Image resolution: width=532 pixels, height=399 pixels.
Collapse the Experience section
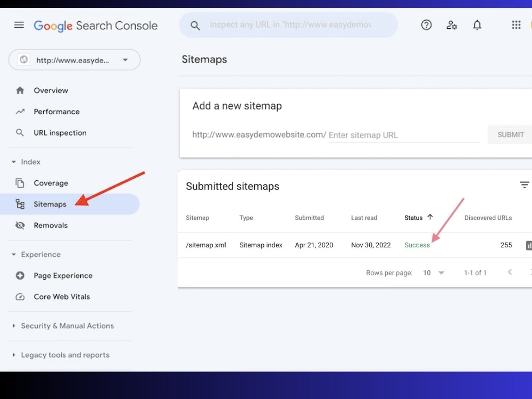click(14, 254)
